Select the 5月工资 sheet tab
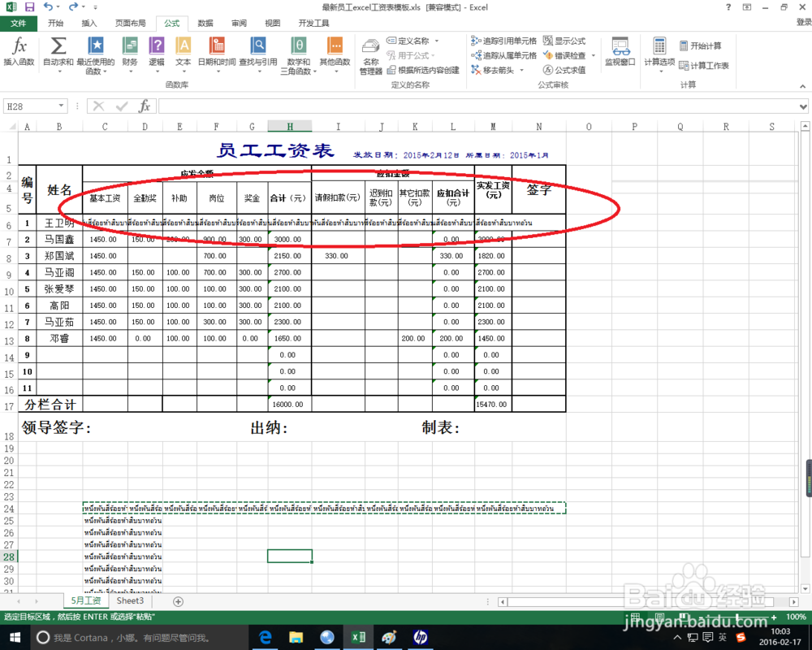The height and width of the screenshot is (650, 812). tap(86, 600)
